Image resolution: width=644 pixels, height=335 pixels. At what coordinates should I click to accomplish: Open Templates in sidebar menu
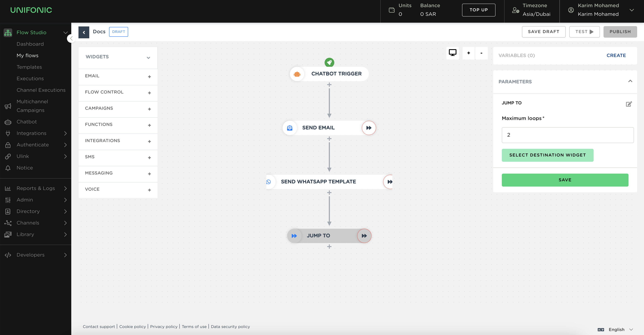point(29,67)
